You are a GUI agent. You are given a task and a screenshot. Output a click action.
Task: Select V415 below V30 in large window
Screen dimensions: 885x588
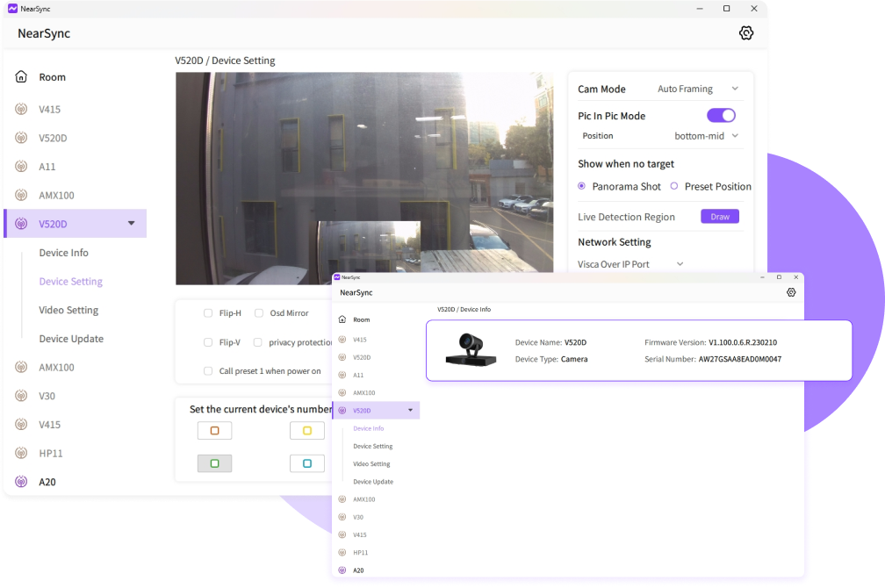click(50, 425)
